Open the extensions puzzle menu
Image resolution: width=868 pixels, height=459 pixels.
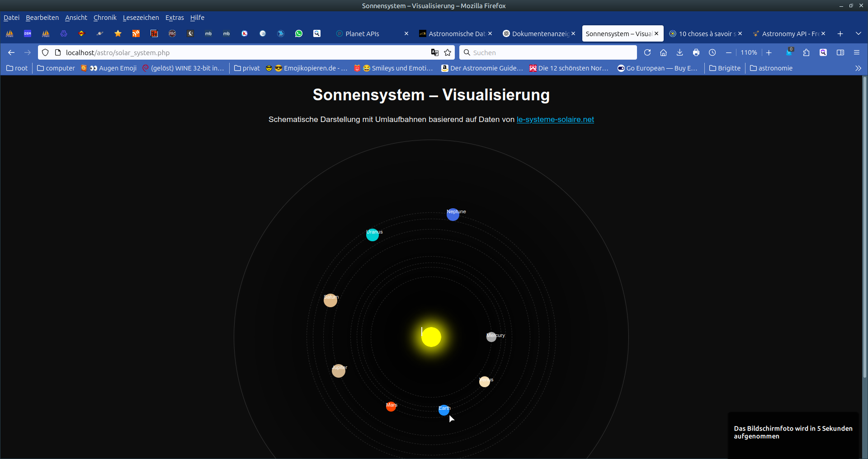tap(807, 52)
